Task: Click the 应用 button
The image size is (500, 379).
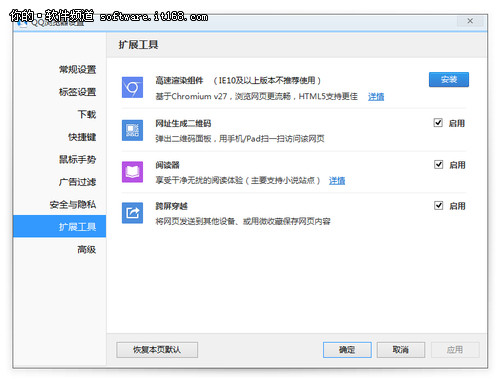Action: tap(455, 350)
